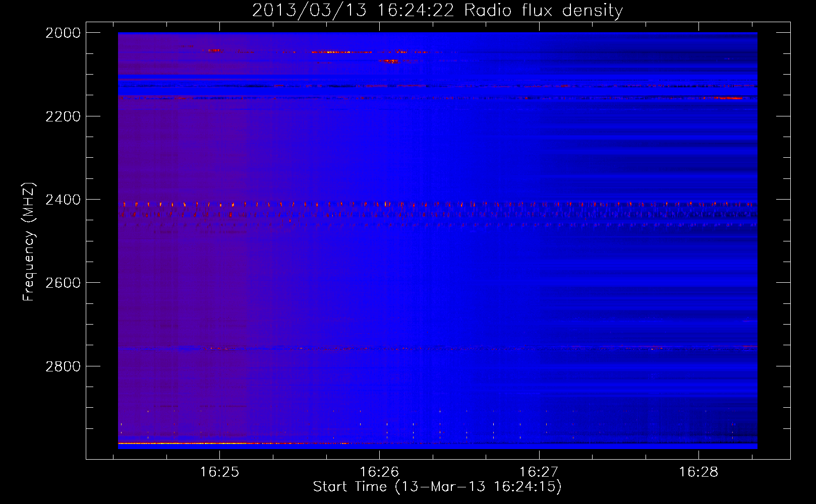Click the 16:28 time tick label
This screenshot has height=504, width=816.
tap(698, 472)
